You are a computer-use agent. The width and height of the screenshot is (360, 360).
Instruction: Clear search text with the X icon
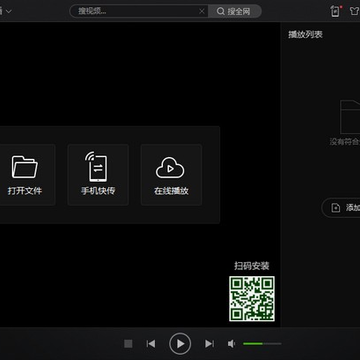click(202, 11)
